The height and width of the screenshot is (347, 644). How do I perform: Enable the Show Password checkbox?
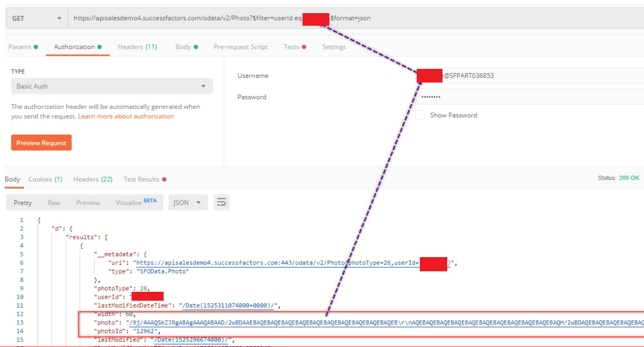(420, 115)
